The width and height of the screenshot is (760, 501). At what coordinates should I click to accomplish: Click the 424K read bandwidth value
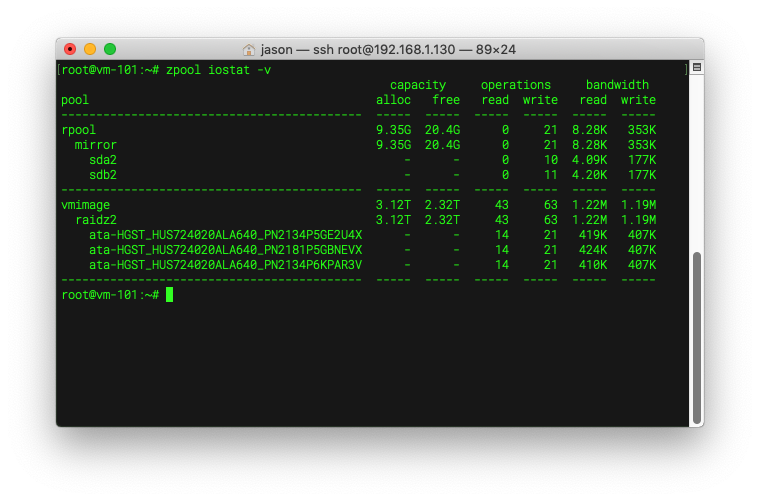(593, 250)
